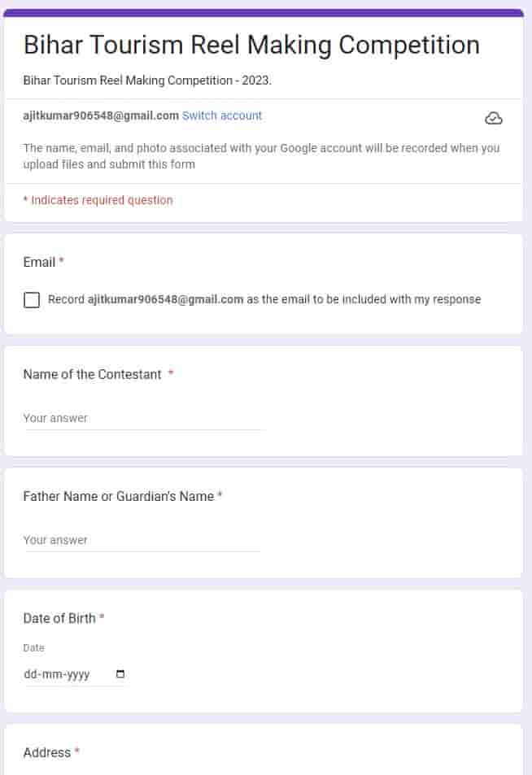This screenshot has width=532, height=775.
Task: Focus the Name of the Contestant field
Action: [x=143, y=418]
